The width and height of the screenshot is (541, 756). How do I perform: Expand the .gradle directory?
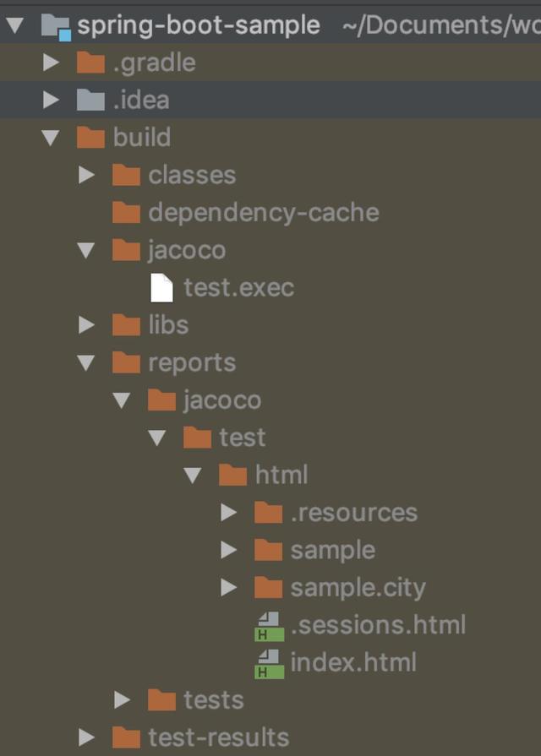click(x=51, y=62)
